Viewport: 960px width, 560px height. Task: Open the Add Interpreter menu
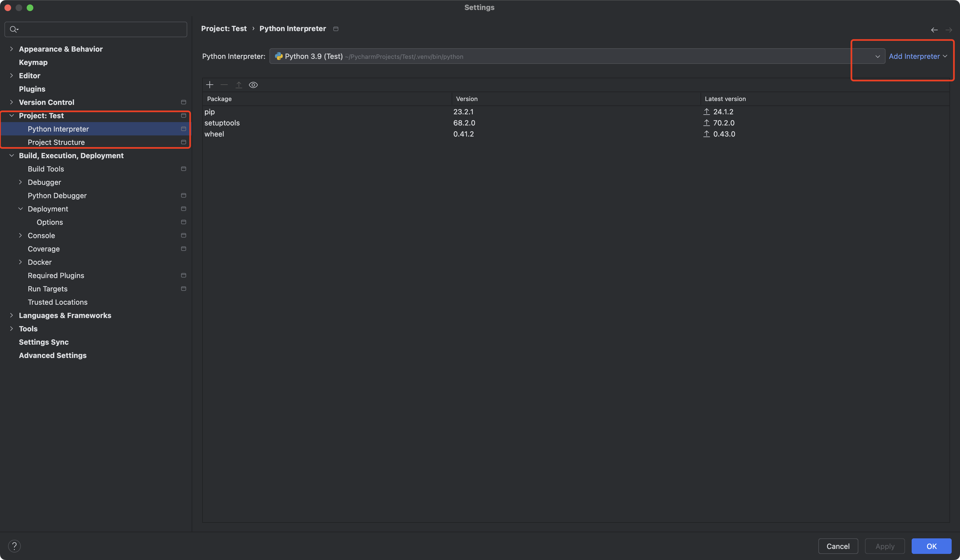tap(917, 56)
